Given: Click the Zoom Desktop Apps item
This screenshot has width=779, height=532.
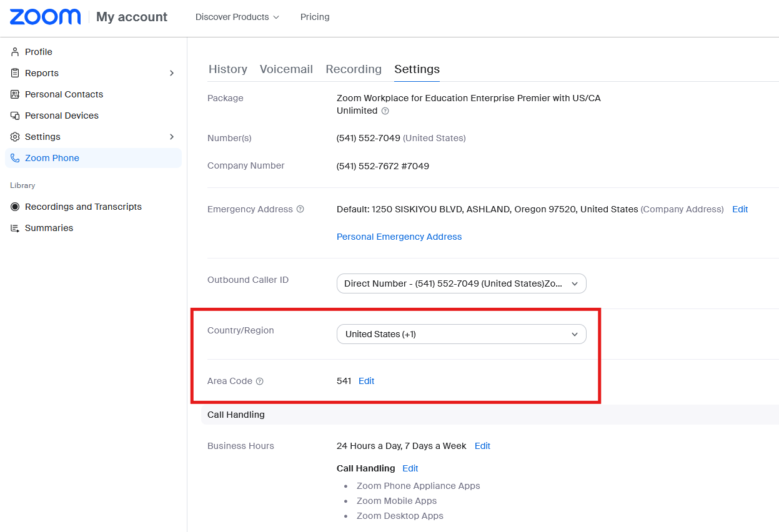Looking at the screenshot, I should 400,516.
